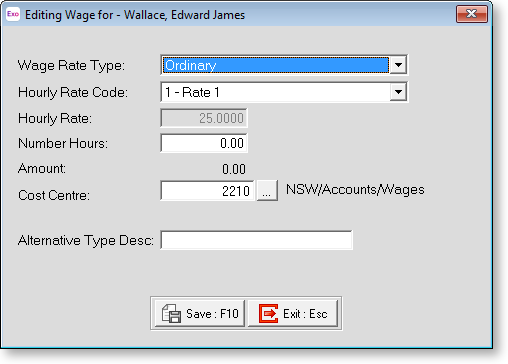Click the Cost Centre field showing 2210

tap(207, 191)
